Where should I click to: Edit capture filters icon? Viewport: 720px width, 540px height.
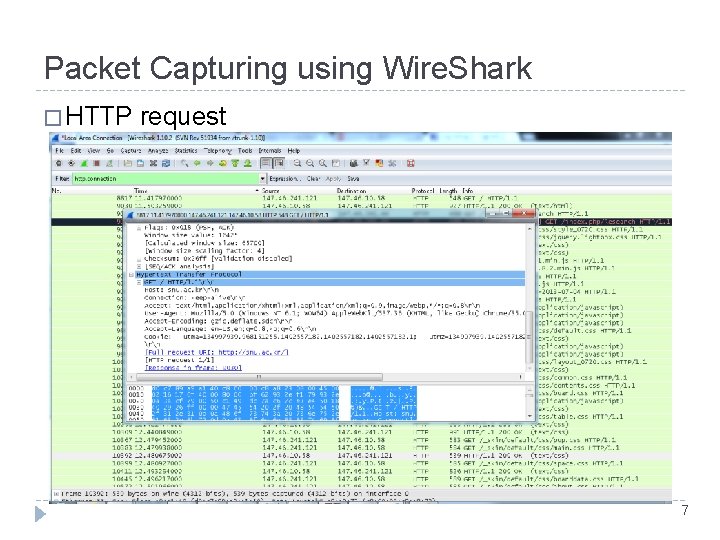[x=354, y=163]
